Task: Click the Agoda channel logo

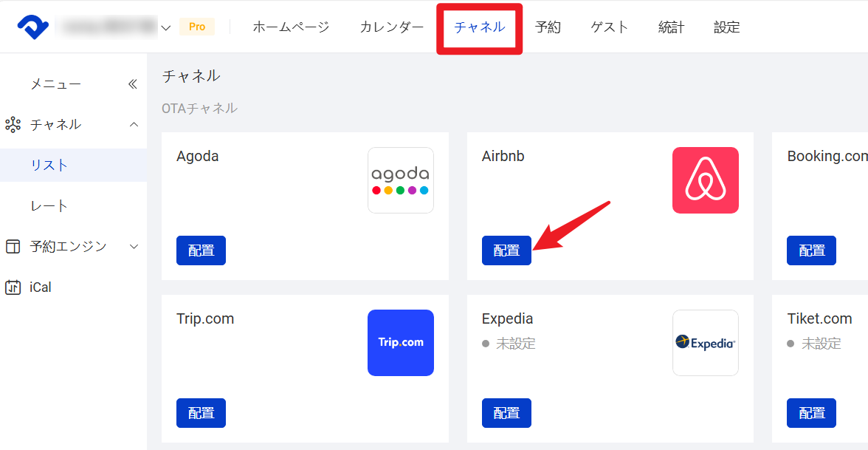Action: pos(400,180)
